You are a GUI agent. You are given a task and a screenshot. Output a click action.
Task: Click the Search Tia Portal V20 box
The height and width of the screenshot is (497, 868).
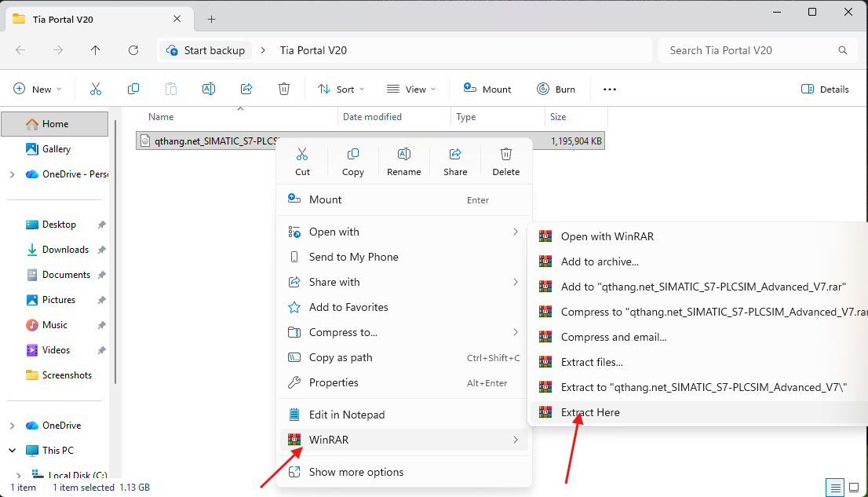pyautogui.click(x=749, y=50)
